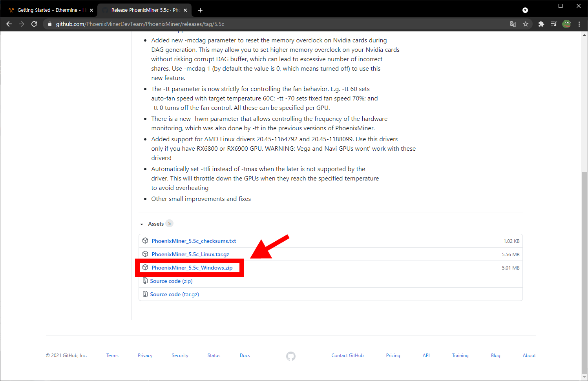Screen dimensions: 588x381
Task: Click Contact GitHub footer link
Action: tap(347, 355)
